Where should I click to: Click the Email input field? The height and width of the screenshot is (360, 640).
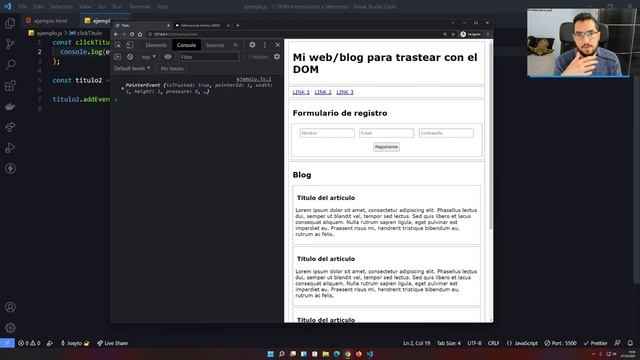pos(386,133)
